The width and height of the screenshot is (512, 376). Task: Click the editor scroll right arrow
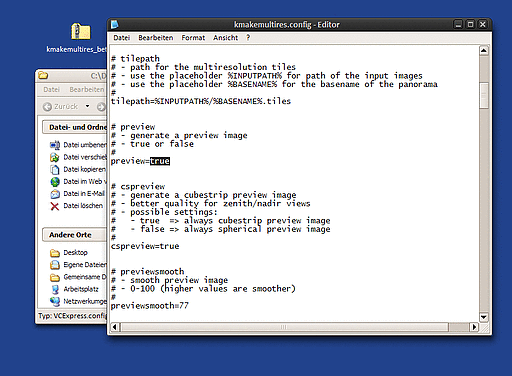(474, 327)
